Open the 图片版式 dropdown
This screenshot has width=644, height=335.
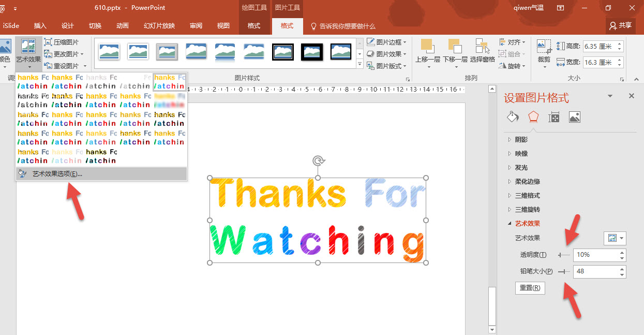(386, 66)
